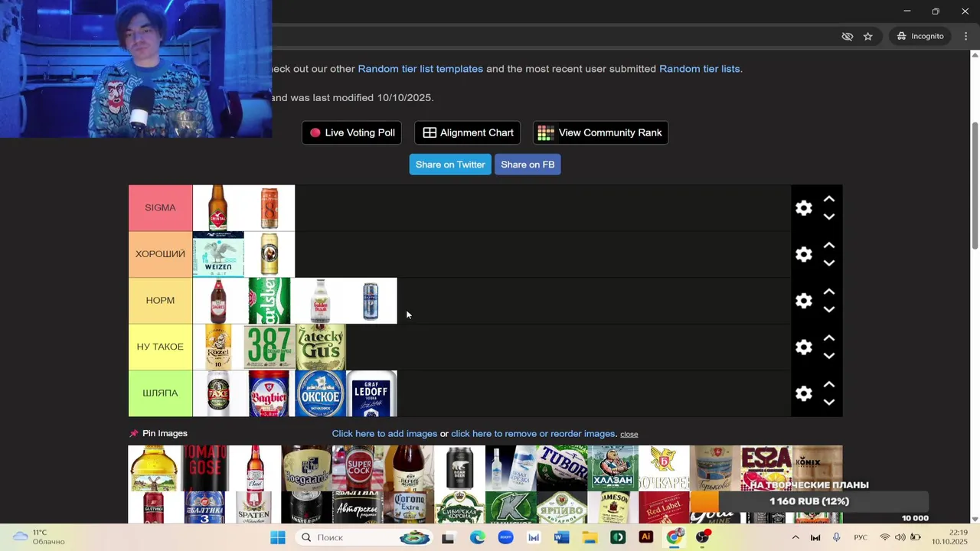The width and height of the screenshot is (980, 551).
Task: Select the Graf Ledoff vodka image
Action: [x=371, y=393]
